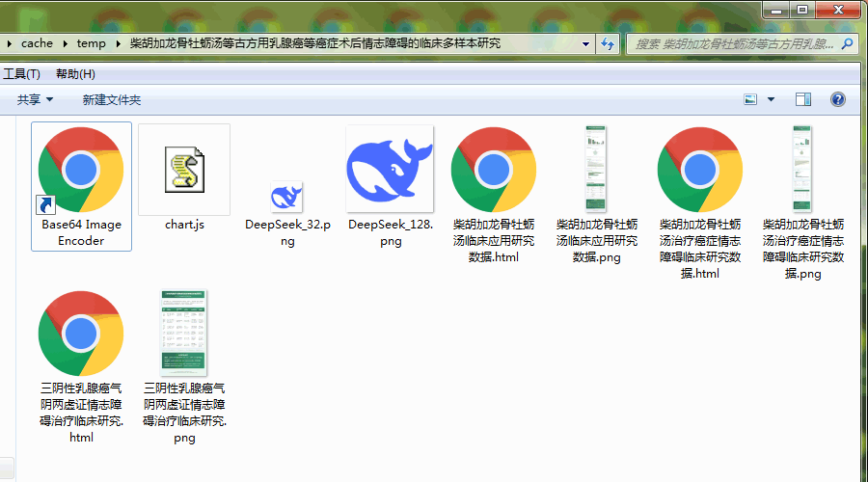868x482 pixels.
Task: Click the 新建文件夹 button
Action: pyautogui.click(x=111, y=99)
